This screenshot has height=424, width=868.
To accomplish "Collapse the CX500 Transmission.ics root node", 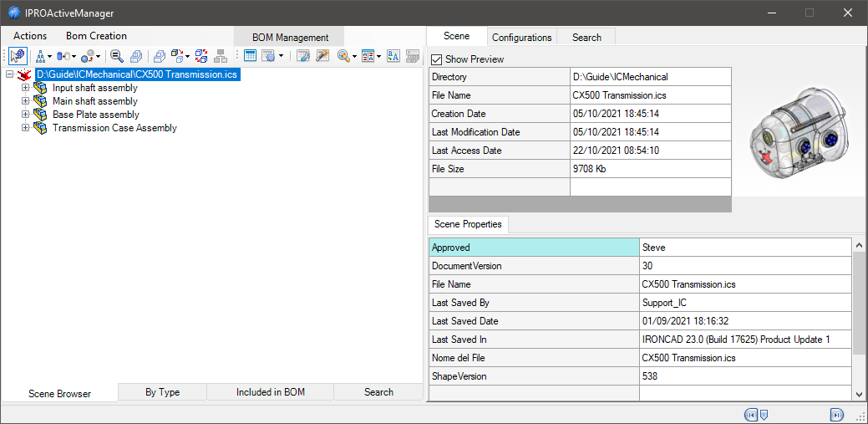I will click(9, 74).
